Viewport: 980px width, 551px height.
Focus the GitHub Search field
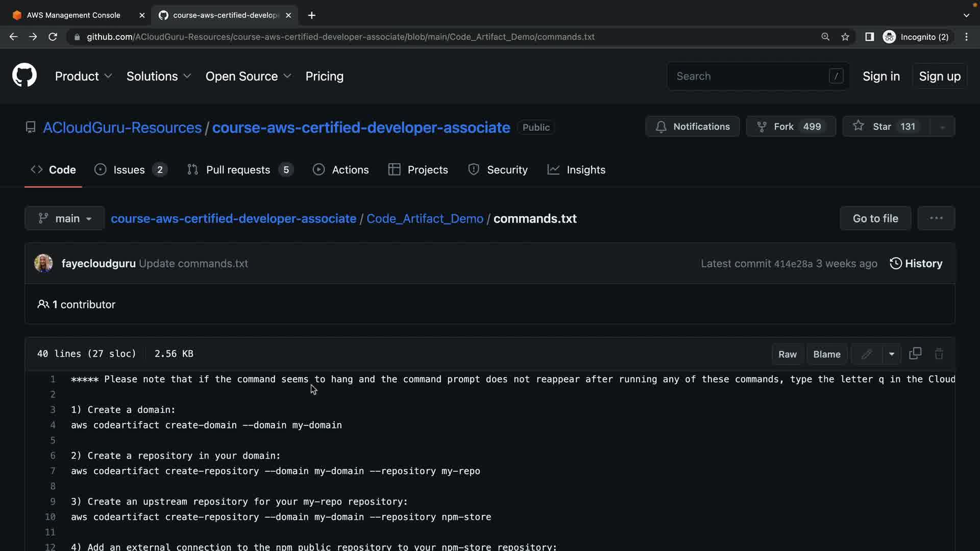click(x=750, y=76)
